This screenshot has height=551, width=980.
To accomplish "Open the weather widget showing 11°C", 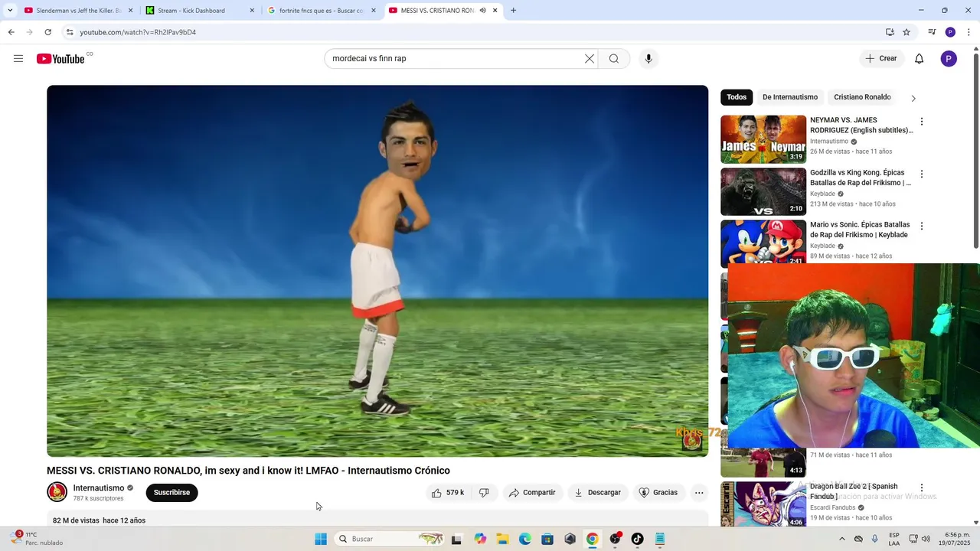I will click(37, 539).
